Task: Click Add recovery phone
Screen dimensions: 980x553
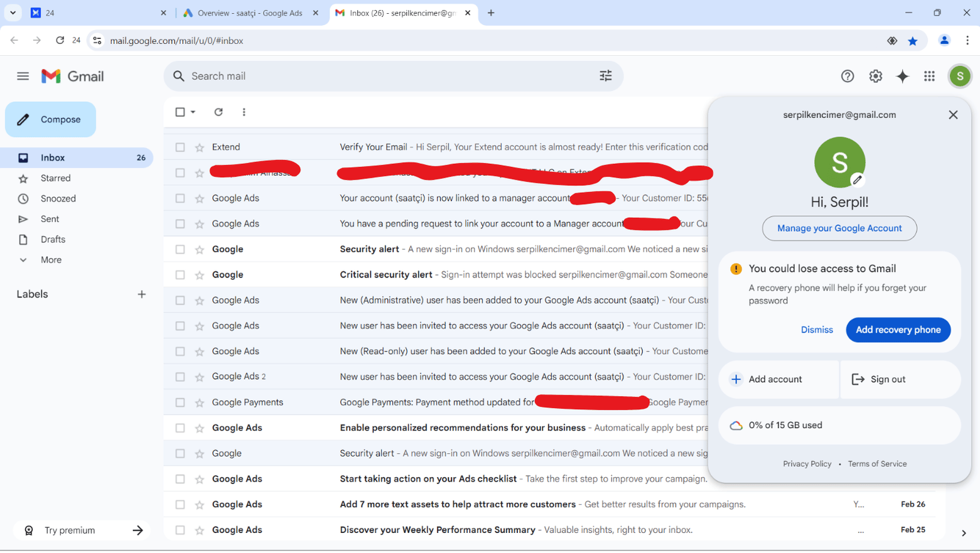Action: click(x=898, y=330)
